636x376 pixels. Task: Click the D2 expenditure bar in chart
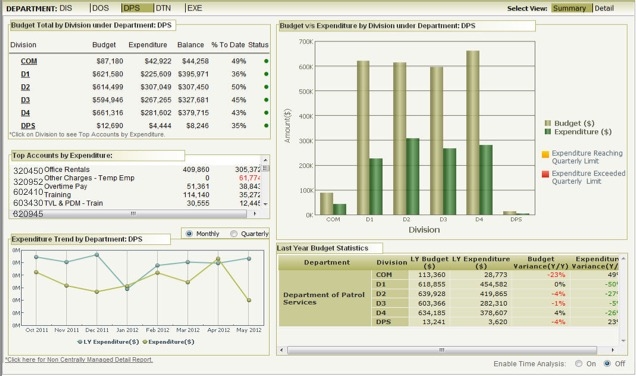413,176
